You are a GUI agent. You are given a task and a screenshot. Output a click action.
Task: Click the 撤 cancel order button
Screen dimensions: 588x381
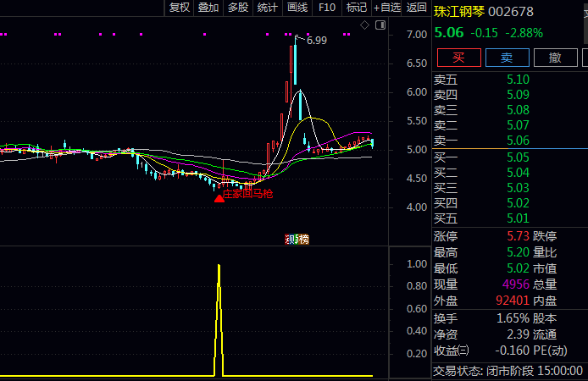click(555, 58)
